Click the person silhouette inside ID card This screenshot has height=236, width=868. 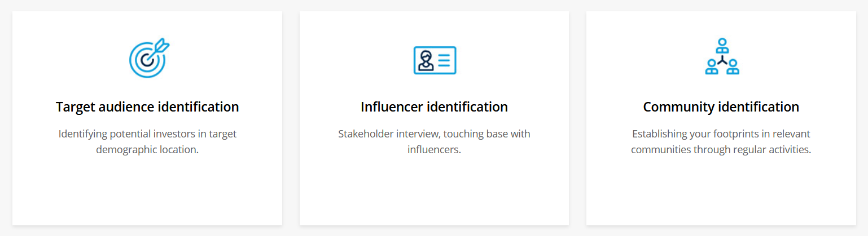(x=425, y=61)
